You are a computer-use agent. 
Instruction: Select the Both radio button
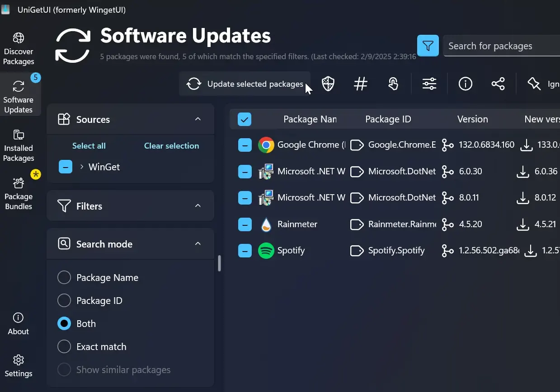64,323
